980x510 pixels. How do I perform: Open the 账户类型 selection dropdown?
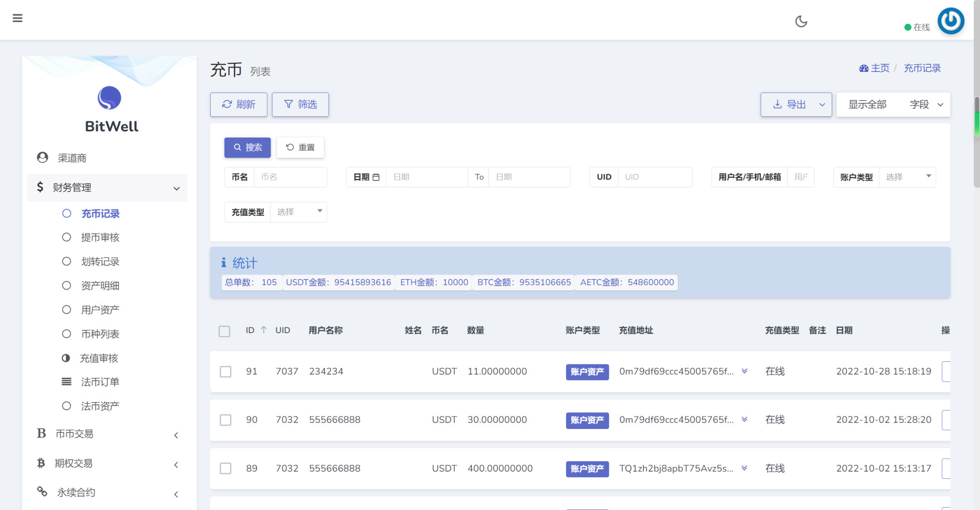[x=908, y=177]
